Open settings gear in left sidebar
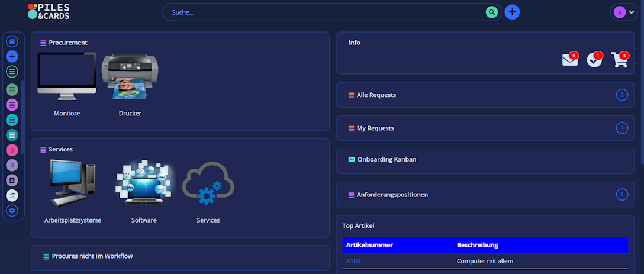The image size is (644, 274). [12, 211]
